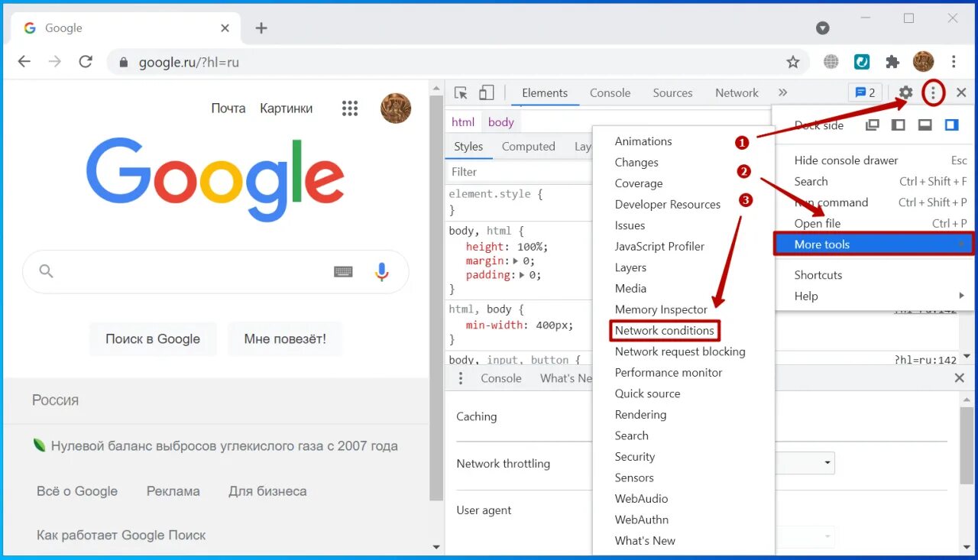This screenshot has height=560, width=978.
Task: Click the teal extension icon in toolbar
Action: point(862,62)
